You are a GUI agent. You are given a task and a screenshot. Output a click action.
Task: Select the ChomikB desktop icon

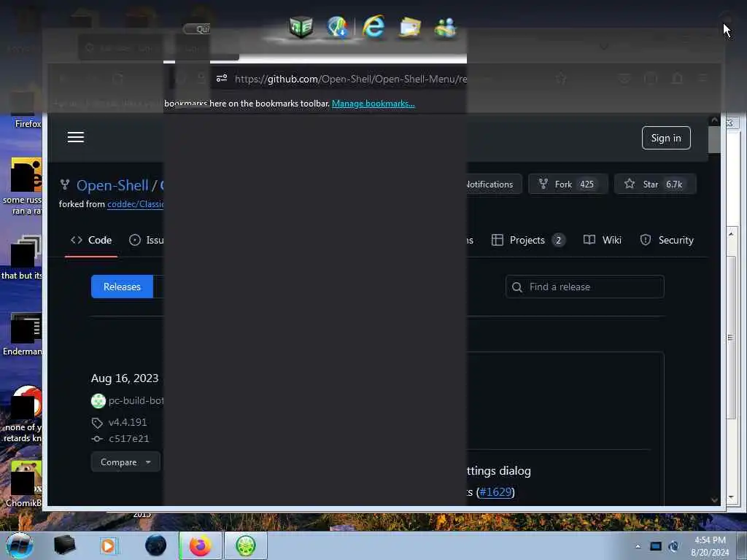tap(23, 483)
